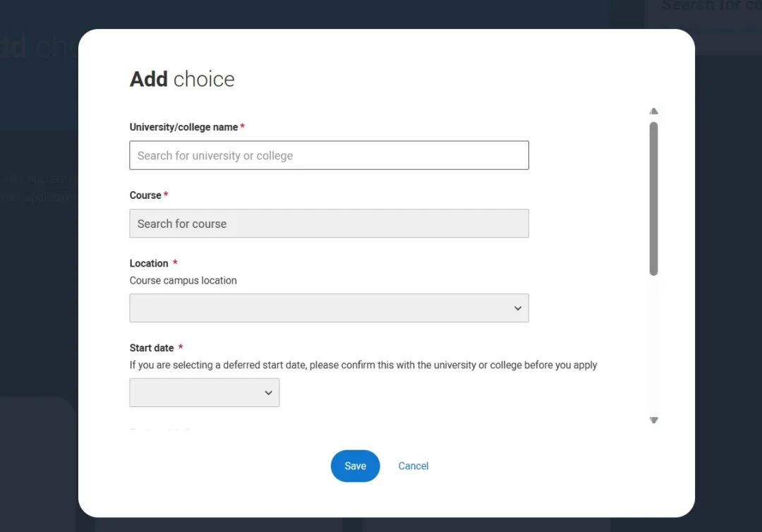Click the chevron arrow on Start date dropdown
The width and height of the screenshot is (762, 532).
(x=268, y=393)
